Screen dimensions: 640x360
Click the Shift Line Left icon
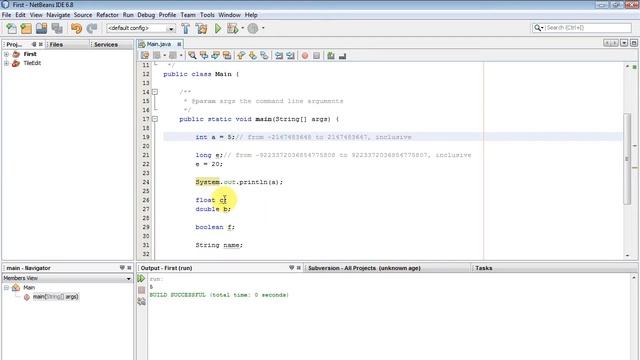279,56
